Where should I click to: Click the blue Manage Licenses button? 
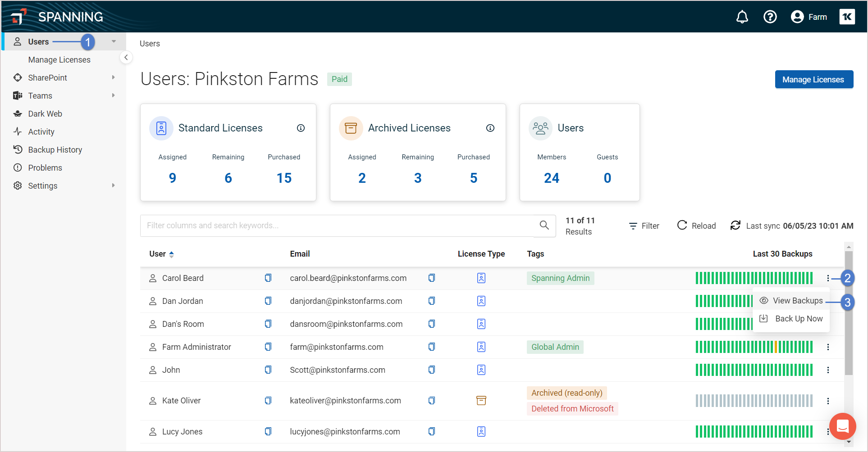(x=814, y=79)
